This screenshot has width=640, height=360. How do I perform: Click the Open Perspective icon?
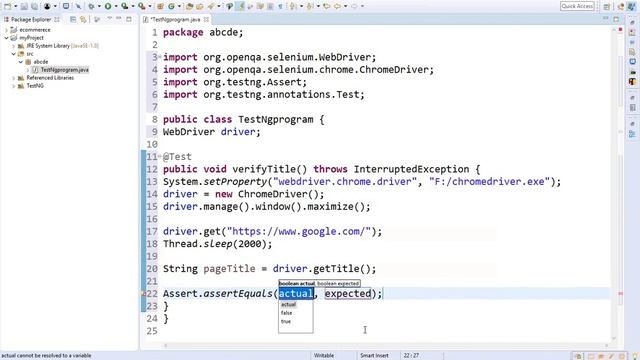(x=607, y=7)
